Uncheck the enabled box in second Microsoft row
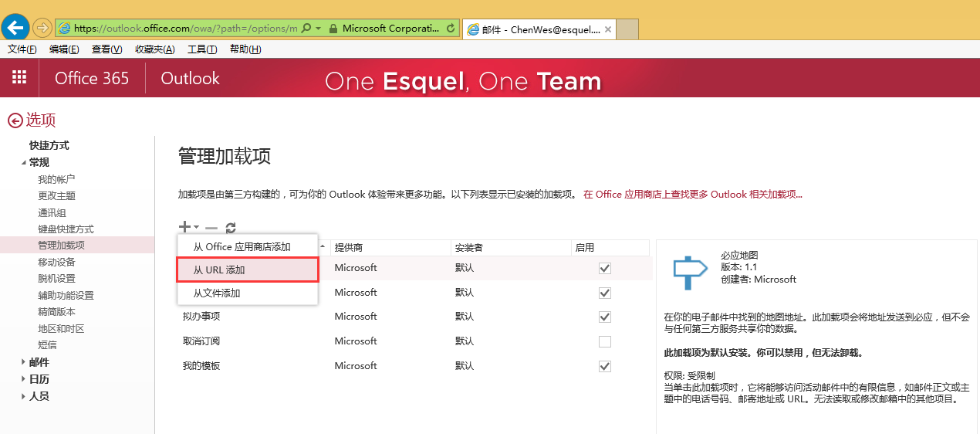This screenshot has width=980, height=434. (605, 293)
